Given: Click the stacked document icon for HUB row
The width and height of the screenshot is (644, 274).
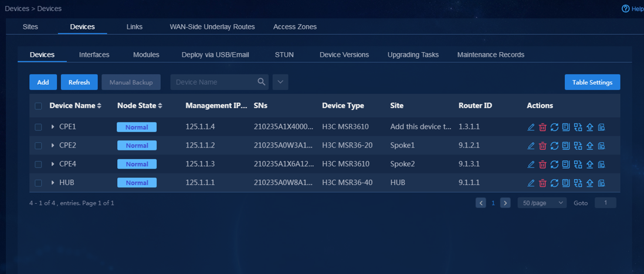Looking at the screenshot, I should point(566,183).
